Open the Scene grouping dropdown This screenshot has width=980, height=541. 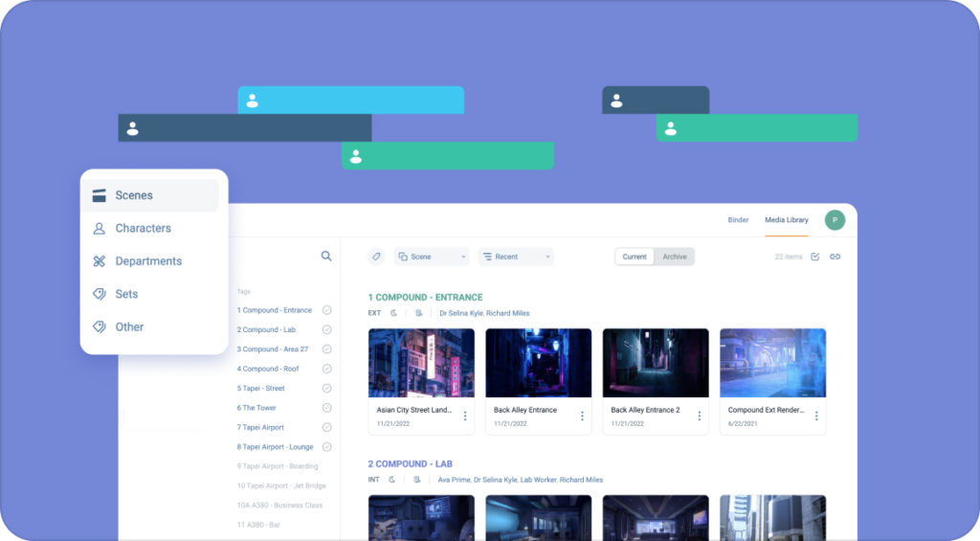pyautogui.click(x=432, y=257)
